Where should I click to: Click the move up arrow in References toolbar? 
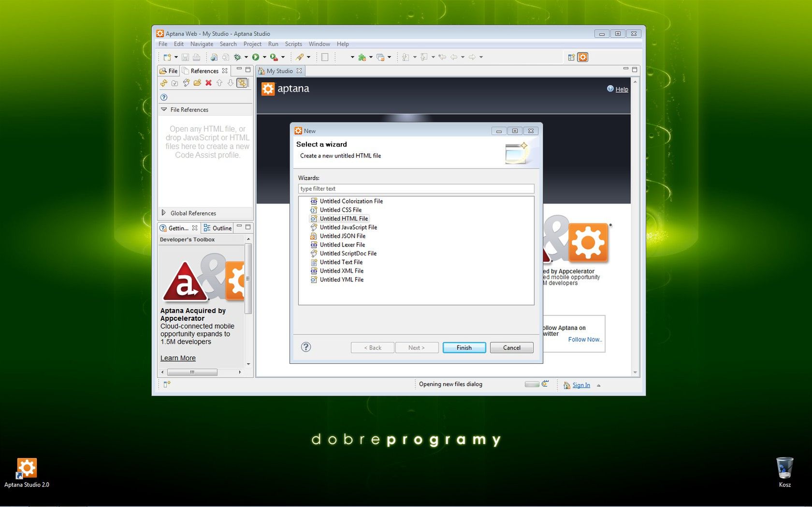219,83
